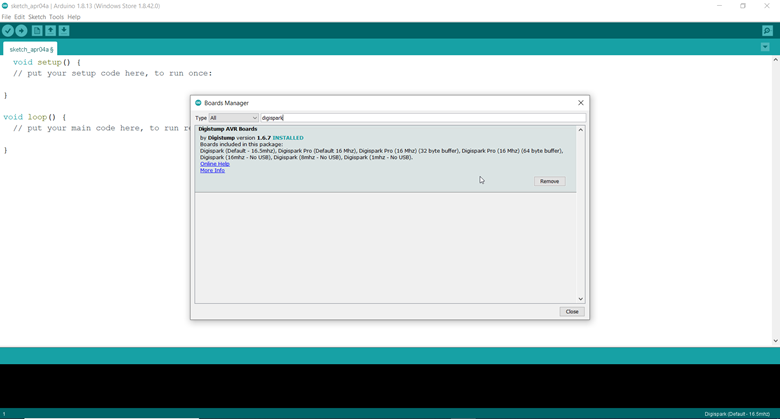Select the sketch_apr04a tab

pos(31,49)
